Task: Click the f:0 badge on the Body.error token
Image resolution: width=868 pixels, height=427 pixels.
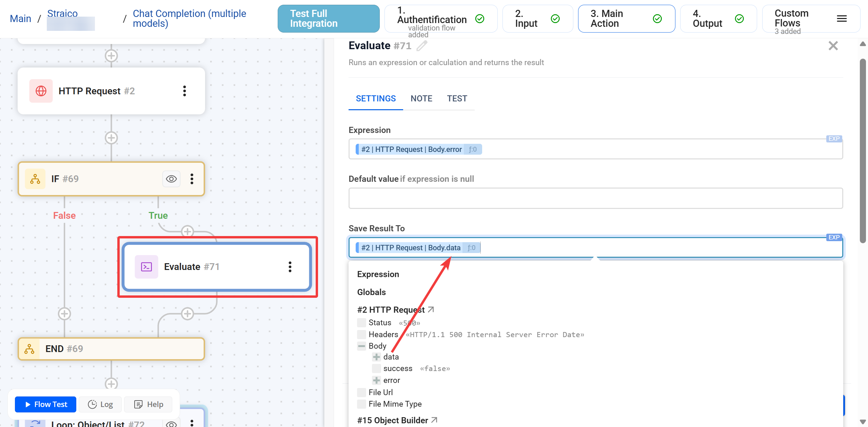Action: click(473, 149)
